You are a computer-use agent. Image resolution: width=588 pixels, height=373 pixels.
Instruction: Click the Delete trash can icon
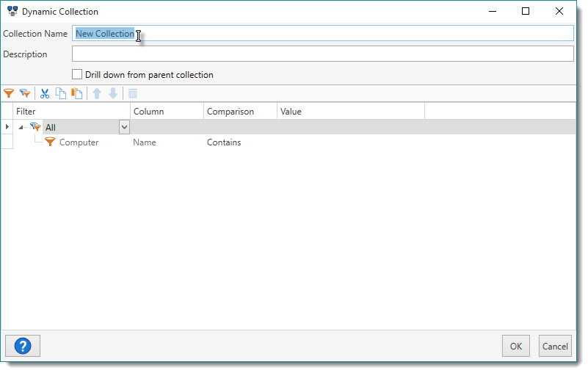coord(133,93)
